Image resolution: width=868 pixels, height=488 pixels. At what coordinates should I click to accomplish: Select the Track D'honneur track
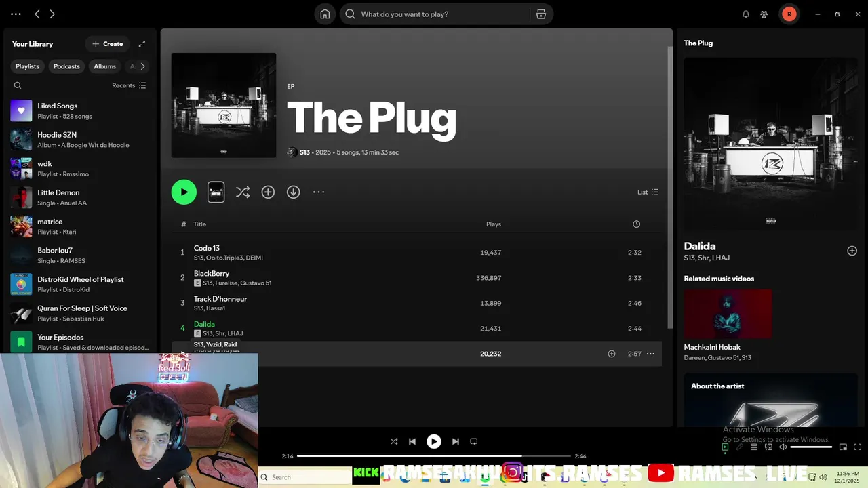coord(416,303)
